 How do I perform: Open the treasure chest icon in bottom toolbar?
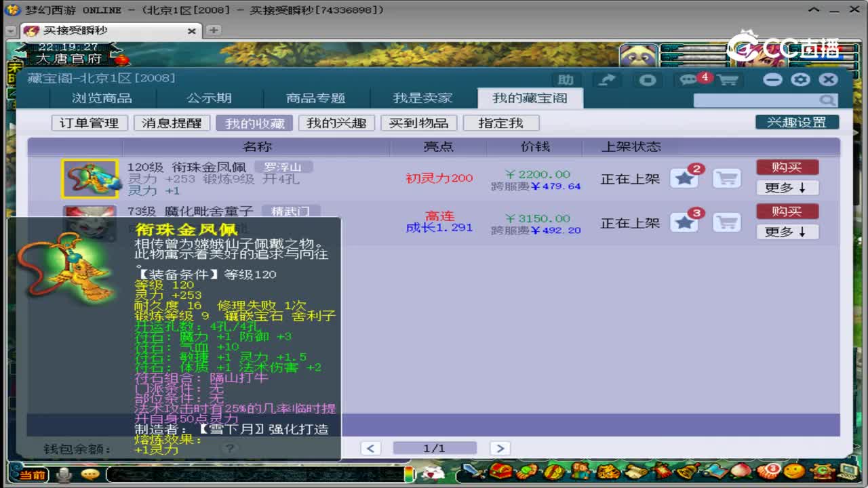[501, 471]
